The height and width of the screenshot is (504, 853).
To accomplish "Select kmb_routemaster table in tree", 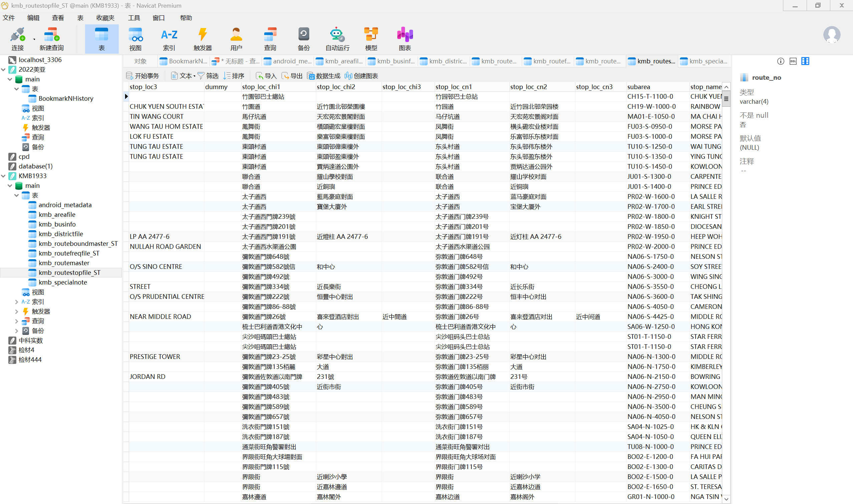I will [x=63, y=263].
